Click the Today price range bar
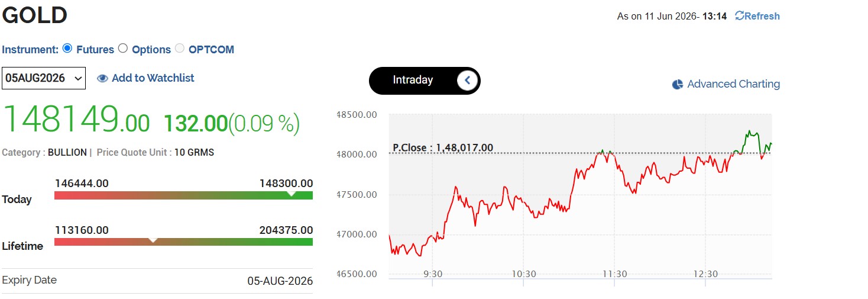The width and height of the screenshot is (868, 299). coord(183,195)
